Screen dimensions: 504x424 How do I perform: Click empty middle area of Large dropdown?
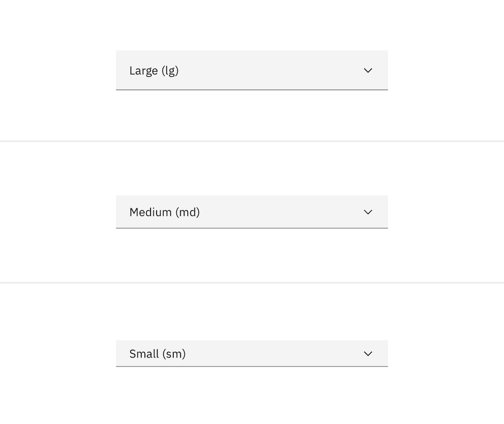point(271,70)
